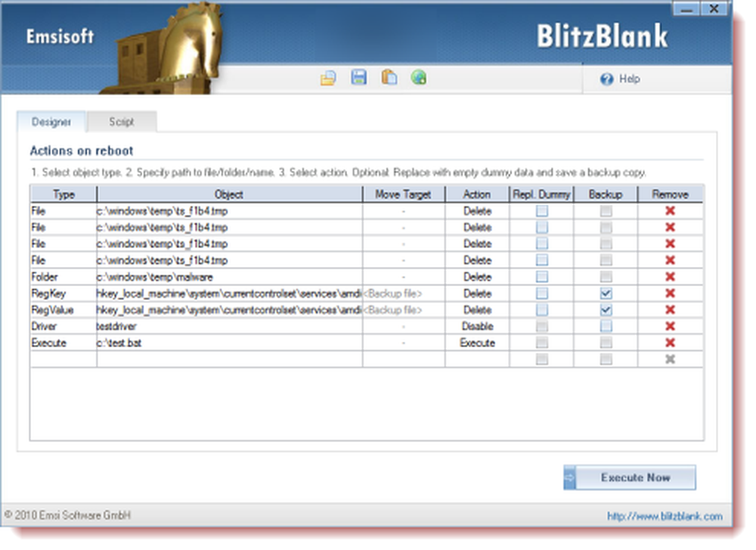This screenshot has height=550, width=756.
Task: Uncheck Backup for the RegValue row
Action: click(x=606, y=309)
